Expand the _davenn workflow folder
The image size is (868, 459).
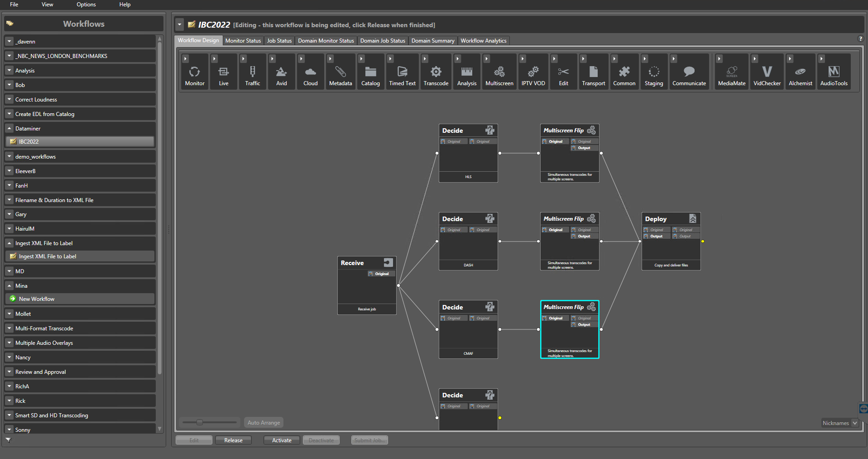pyautogui.click(x=9, y=41)
